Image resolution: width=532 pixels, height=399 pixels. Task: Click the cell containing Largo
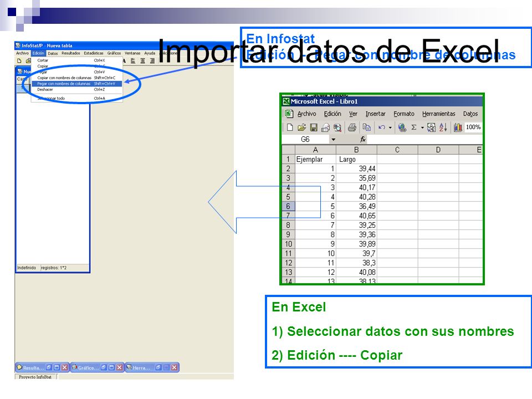356,159
